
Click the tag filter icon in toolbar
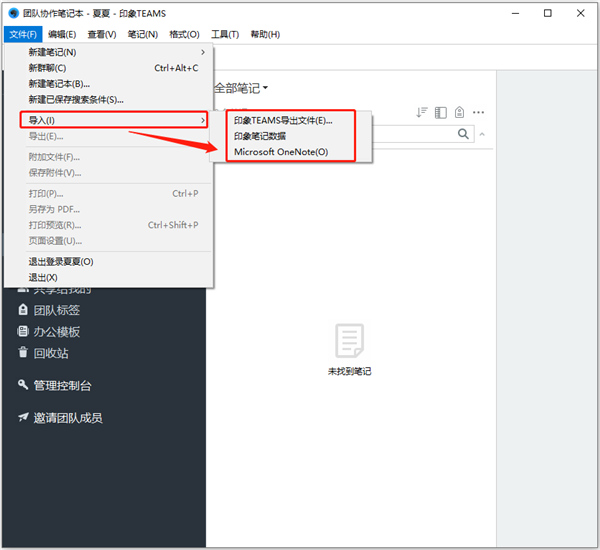[x=459, y=112]
